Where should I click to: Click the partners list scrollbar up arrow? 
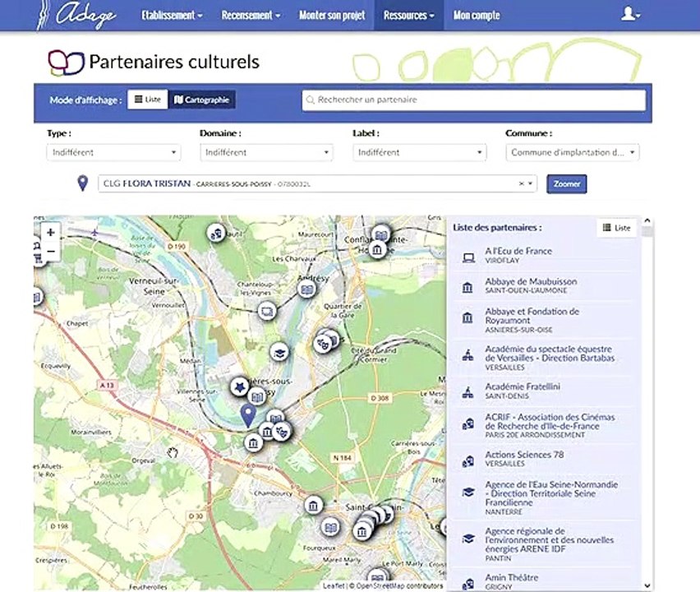point(647,220)
